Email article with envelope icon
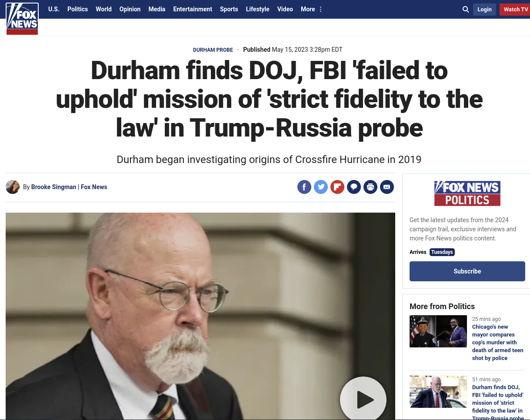530x420 pixels. point(387,187)
